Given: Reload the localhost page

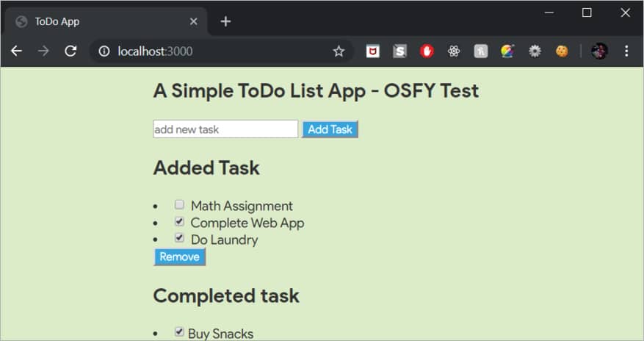Looking at the screenshot, I should coord(70,51).
